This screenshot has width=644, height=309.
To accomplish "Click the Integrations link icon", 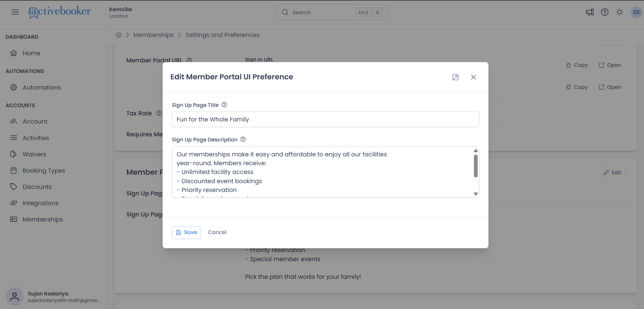I will coord(14,203).
